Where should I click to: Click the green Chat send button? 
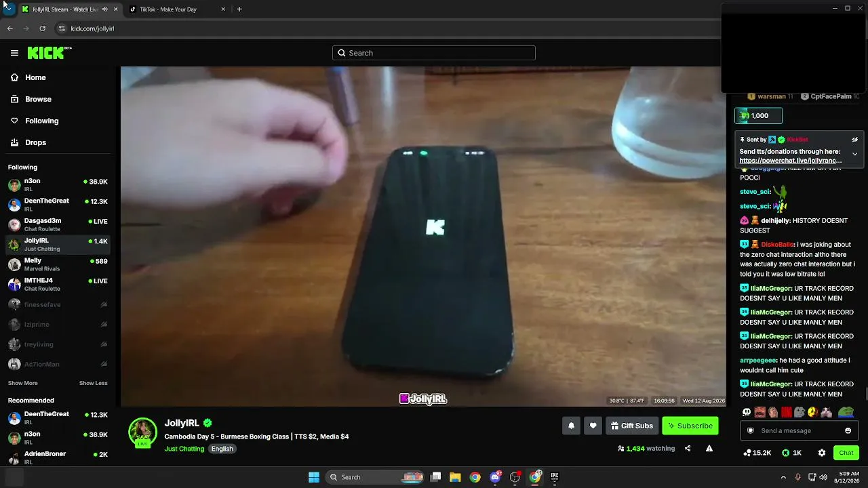(846, 453)
